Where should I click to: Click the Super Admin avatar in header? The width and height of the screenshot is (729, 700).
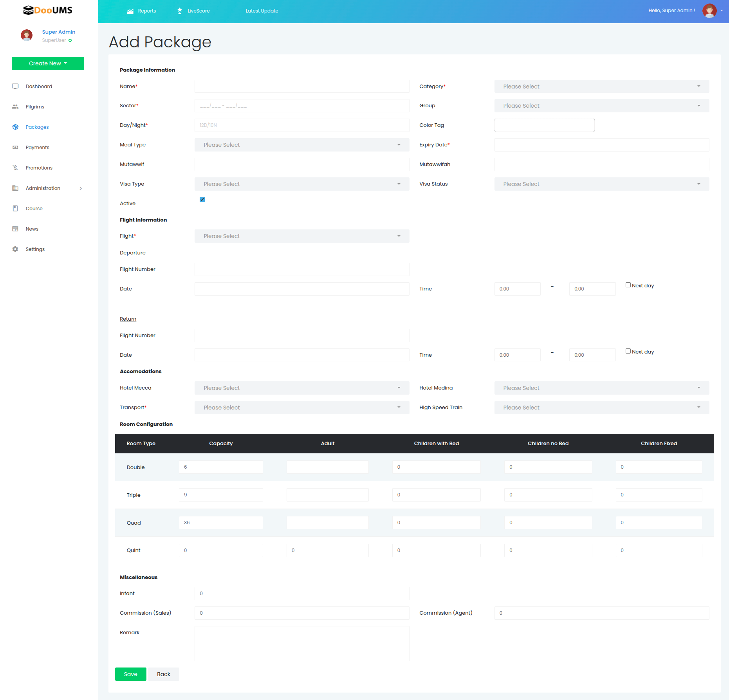click(x=709, y=11)
